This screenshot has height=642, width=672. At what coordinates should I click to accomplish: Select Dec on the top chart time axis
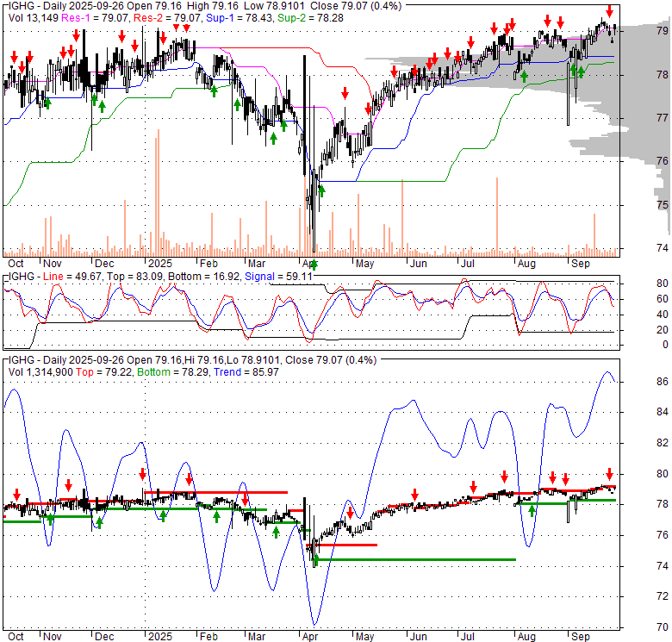104,264
